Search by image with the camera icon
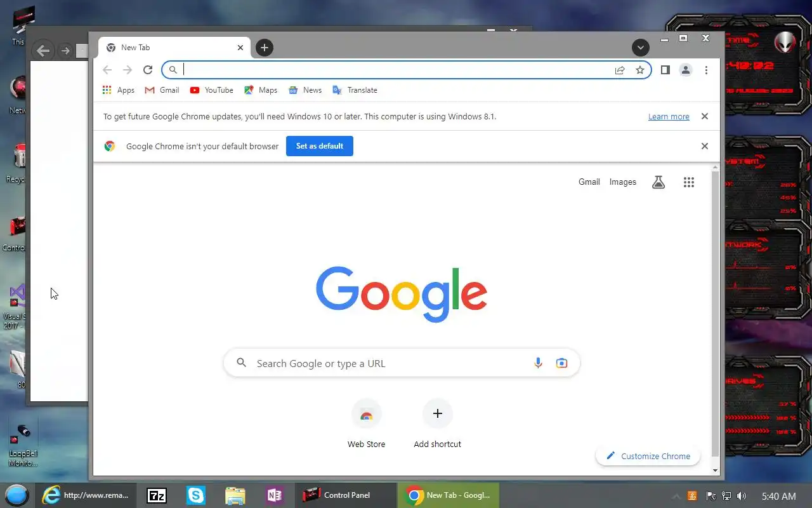 (x=561, y=363)
